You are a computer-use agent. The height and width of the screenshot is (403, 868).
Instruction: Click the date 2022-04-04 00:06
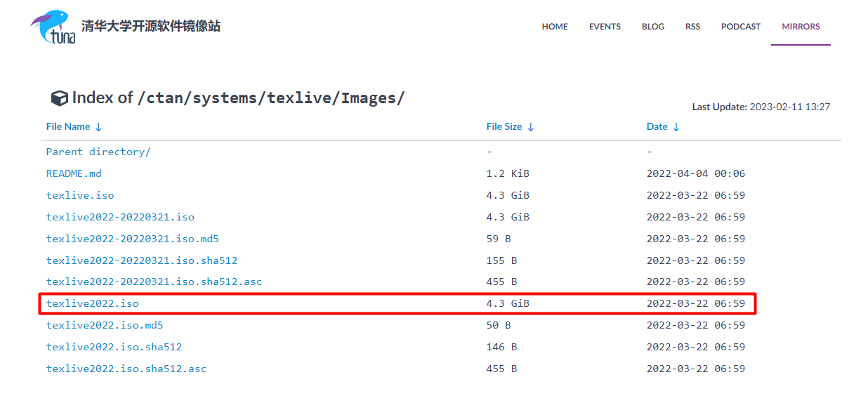pyautogui.click(x=696, y=173)
